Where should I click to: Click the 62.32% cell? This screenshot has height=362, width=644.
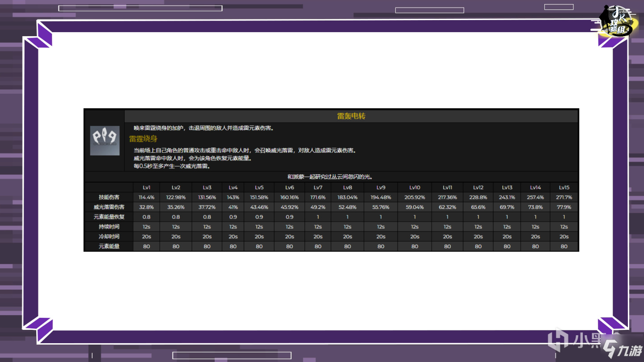[x=447, y=207]
